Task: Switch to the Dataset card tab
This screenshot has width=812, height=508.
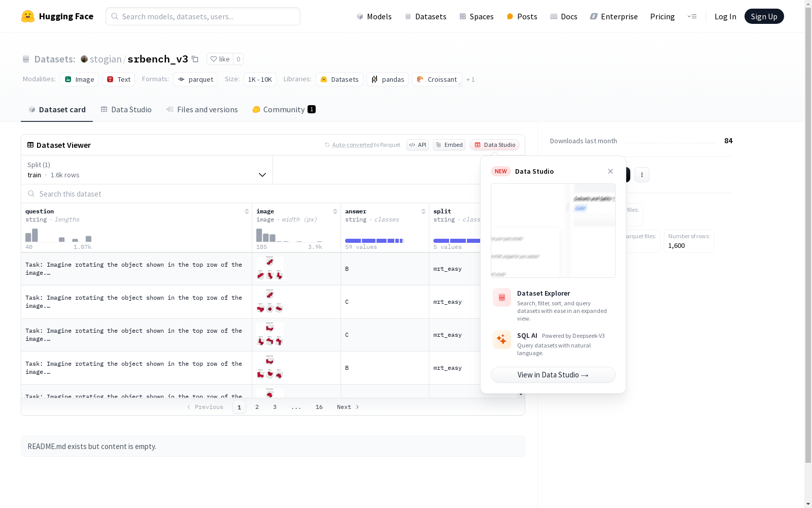Action: tap(57, 110)
